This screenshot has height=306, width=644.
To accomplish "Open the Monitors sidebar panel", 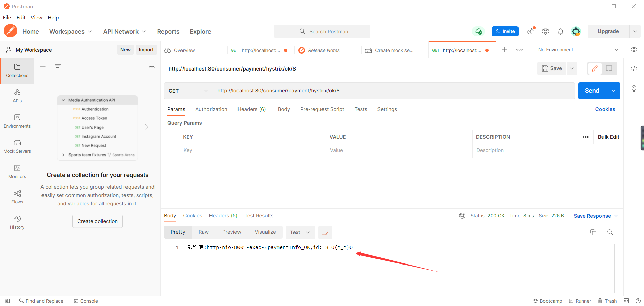I will click(x=17, y=172).
